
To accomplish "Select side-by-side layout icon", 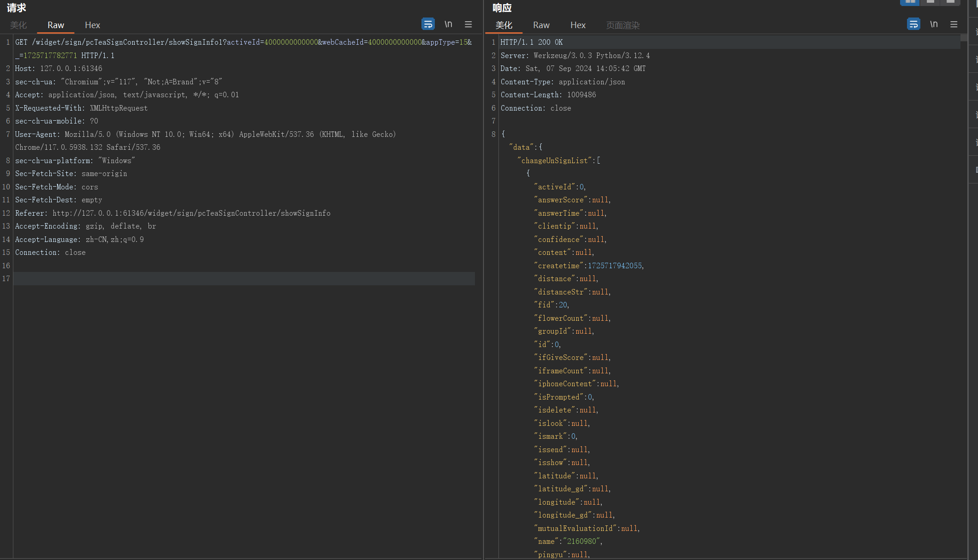I will tap(910, 2).
